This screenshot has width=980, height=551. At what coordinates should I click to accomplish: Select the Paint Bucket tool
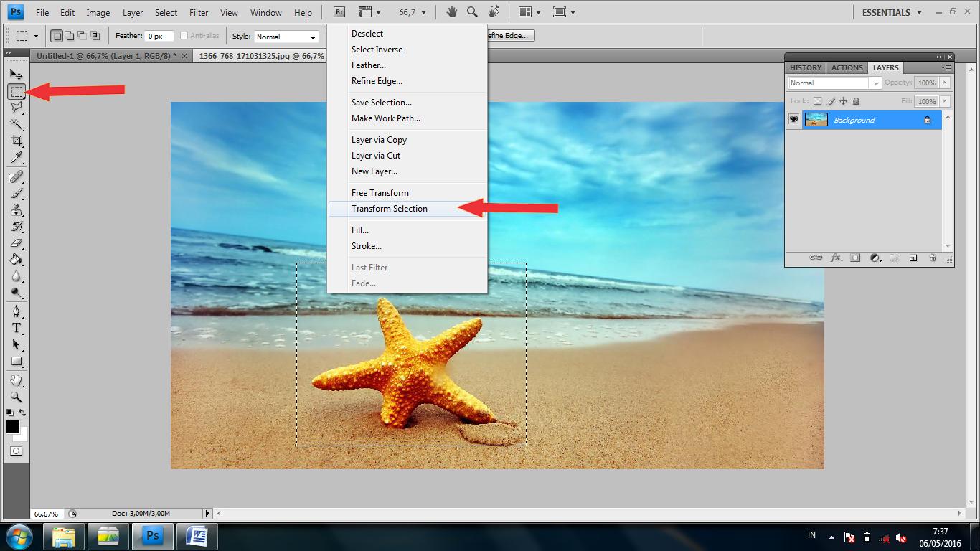pyautogui.click(x=17, y=260)
